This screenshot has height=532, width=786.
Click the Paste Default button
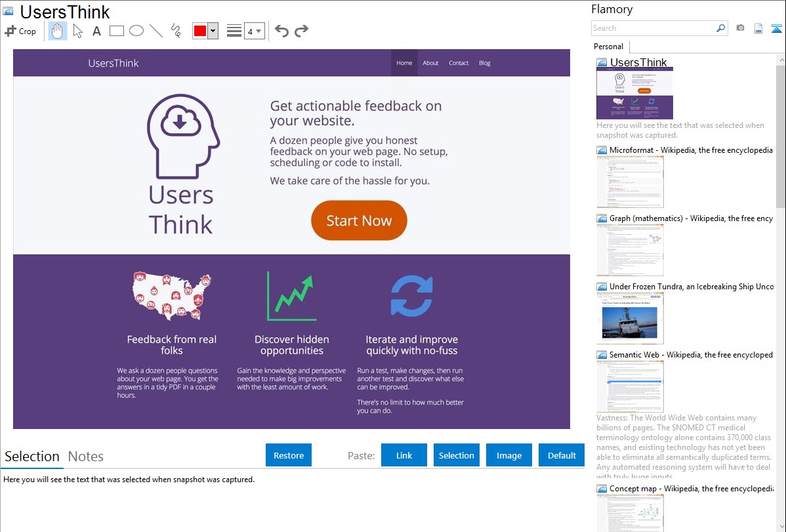562,455
